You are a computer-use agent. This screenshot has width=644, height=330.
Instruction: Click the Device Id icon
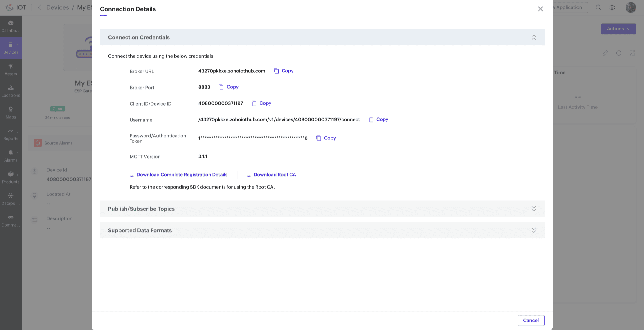pos(34,171)
